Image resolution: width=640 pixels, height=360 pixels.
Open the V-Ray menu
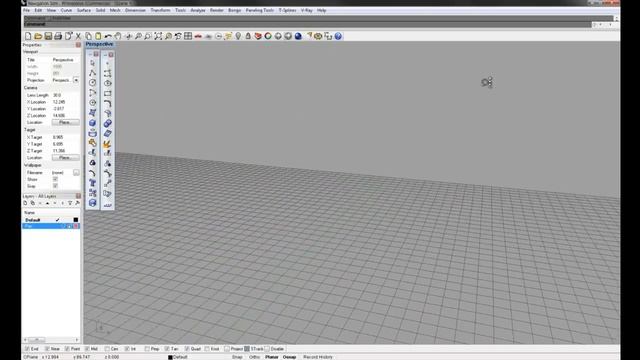click(x=307, y=10)
